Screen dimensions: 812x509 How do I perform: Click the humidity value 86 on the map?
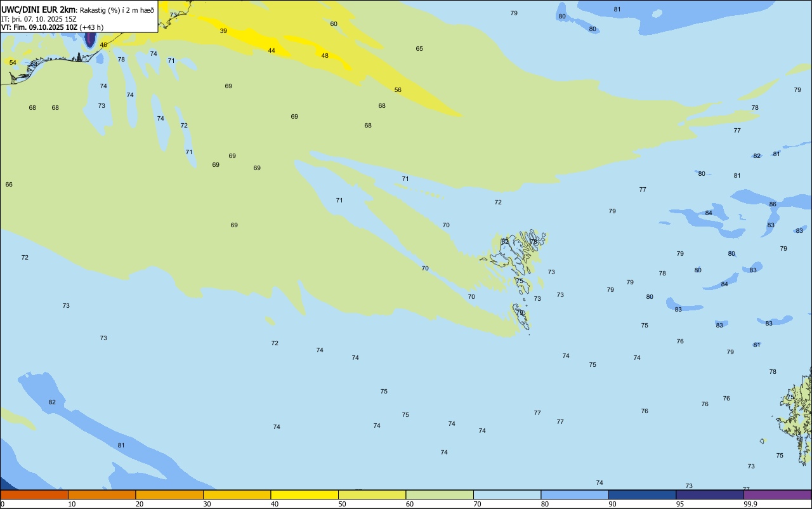click(x=773, y=204)
